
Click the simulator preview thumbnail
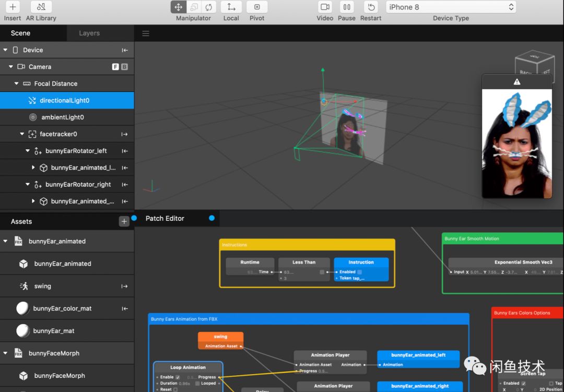click(517, 144)
